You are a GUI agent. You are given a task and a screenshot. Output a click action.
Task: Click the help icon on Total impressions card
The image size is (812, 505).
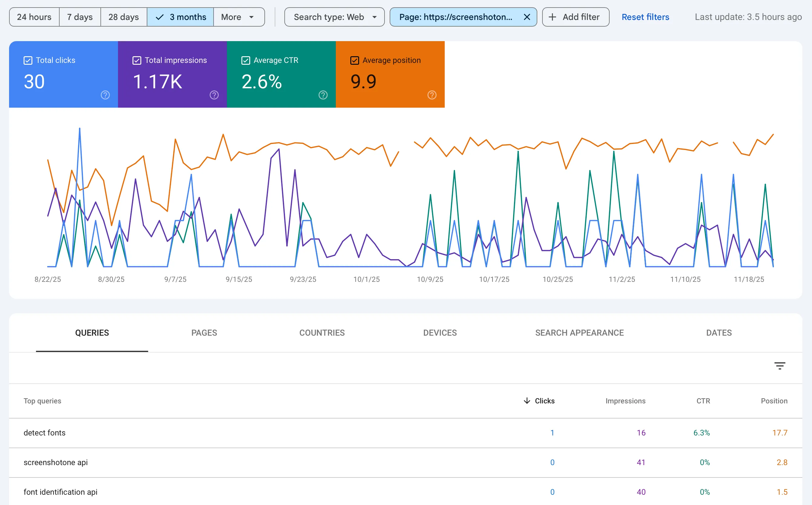click(x=214, y=95)
